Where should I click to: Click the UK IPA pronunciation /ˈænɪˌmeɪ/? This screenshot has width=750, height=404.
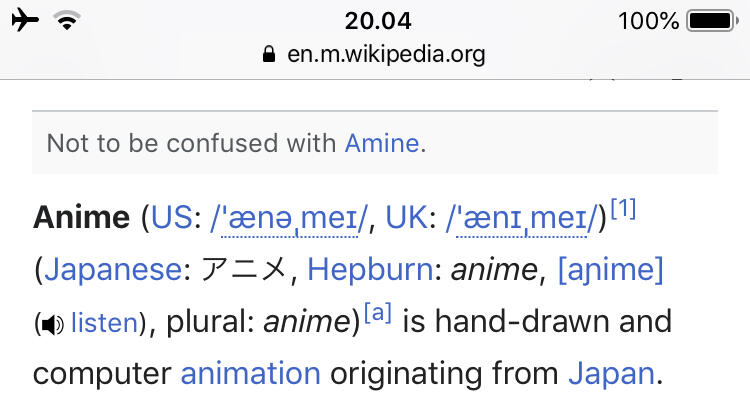[525, 217]
